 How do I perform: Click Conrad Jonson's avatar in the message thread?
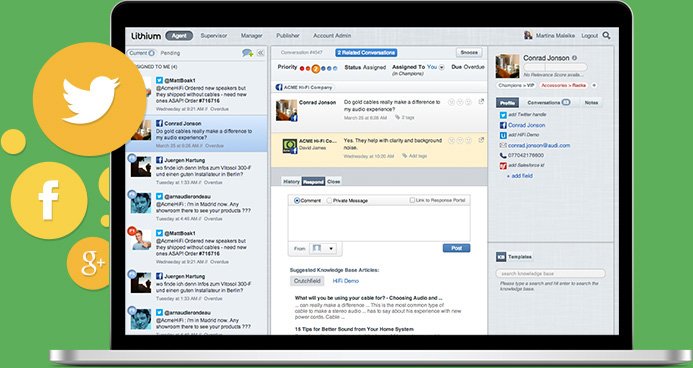tap(286, 110)
